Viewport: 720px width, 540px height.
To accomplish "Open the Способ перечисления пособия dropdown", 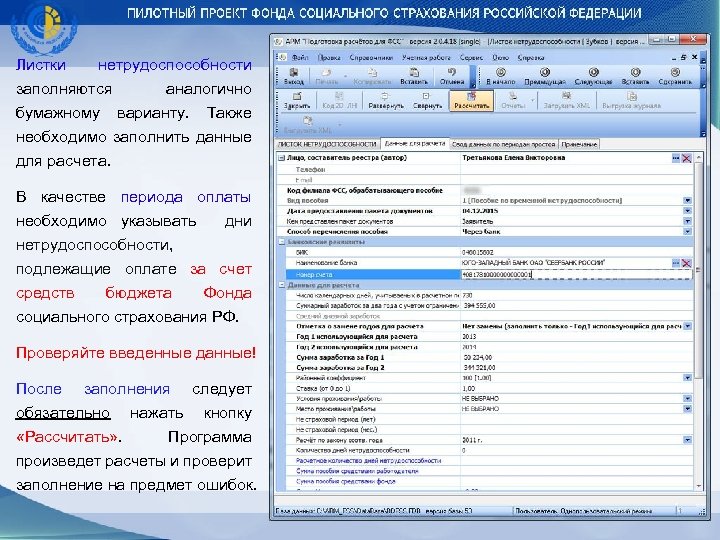I will point(687,231).
